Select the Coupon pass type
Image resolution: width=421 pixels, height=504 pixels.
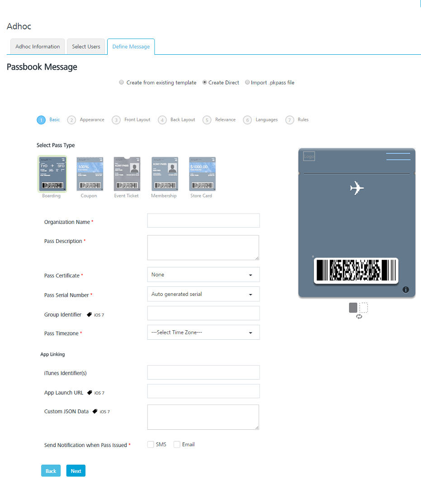coord(89,173)
